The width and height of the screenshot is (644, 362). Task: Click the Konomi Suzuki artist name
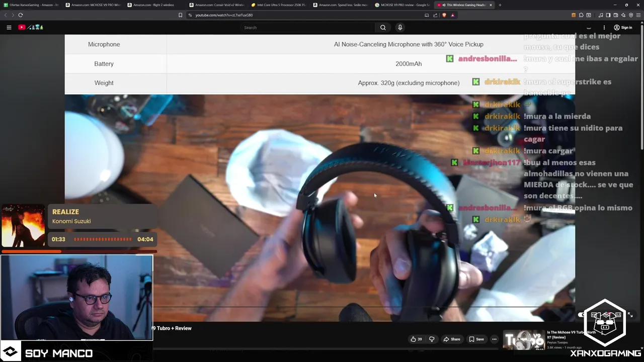click(71, 221)
